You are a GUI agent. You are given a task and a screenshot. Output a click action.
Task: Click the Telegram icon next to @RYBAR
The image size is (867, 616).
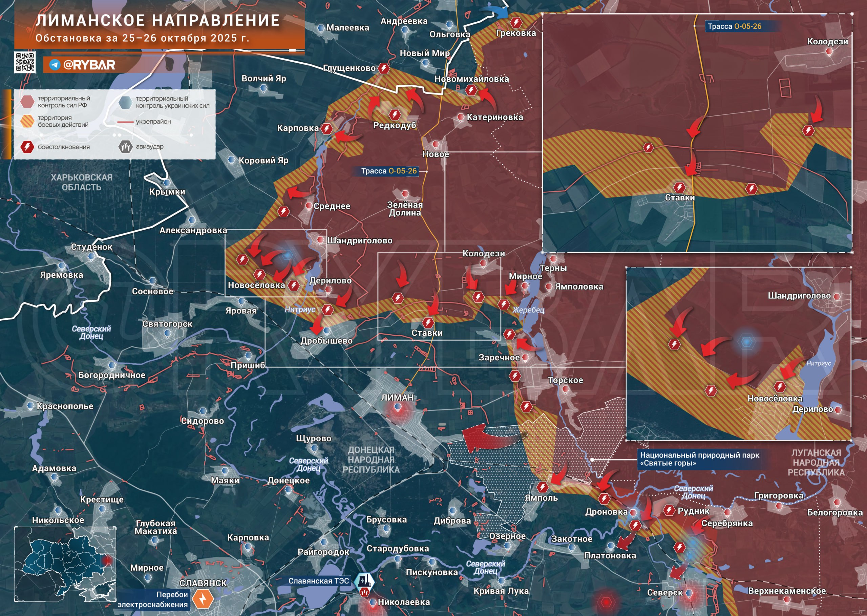click(x=55, y=65)
